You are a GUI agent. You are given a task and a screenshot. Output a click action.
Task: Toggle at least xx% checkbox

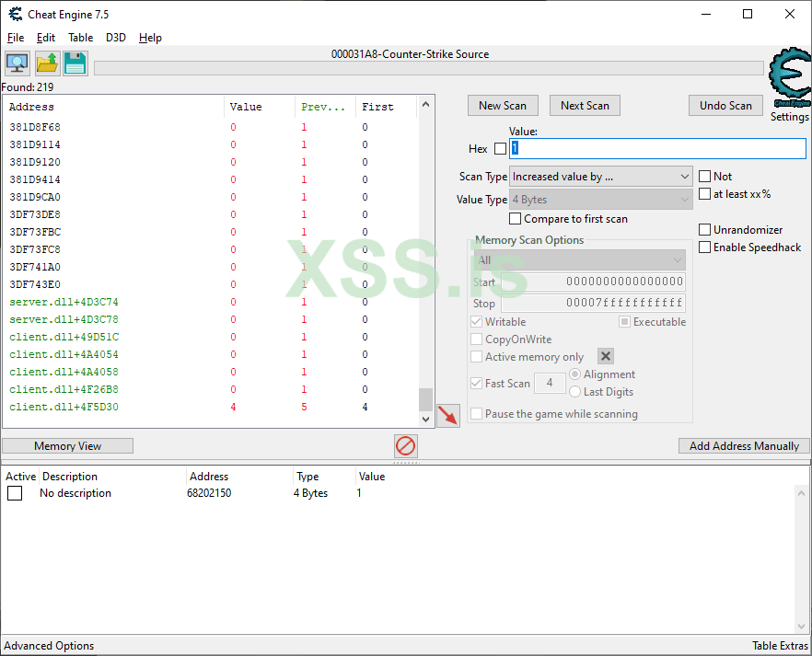[x=704, y=194]
